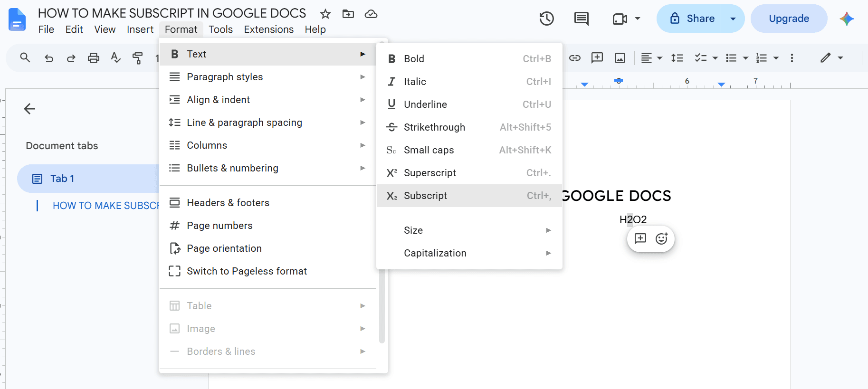Search the menus with magnifier icon
The width and height of the screenshot is (868, 389).
coord(25,58)
